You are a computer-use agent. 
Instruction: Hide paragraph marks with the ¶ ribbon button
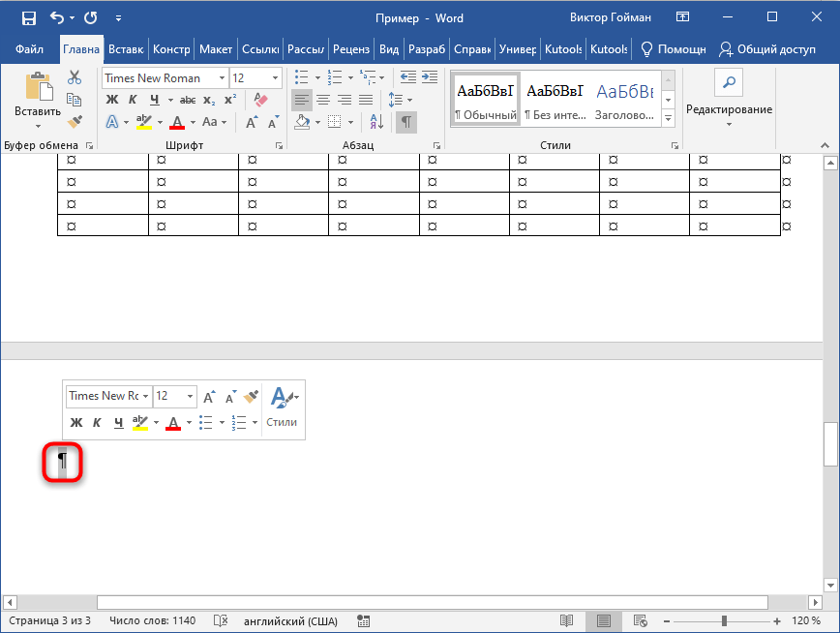pos(406,122)
